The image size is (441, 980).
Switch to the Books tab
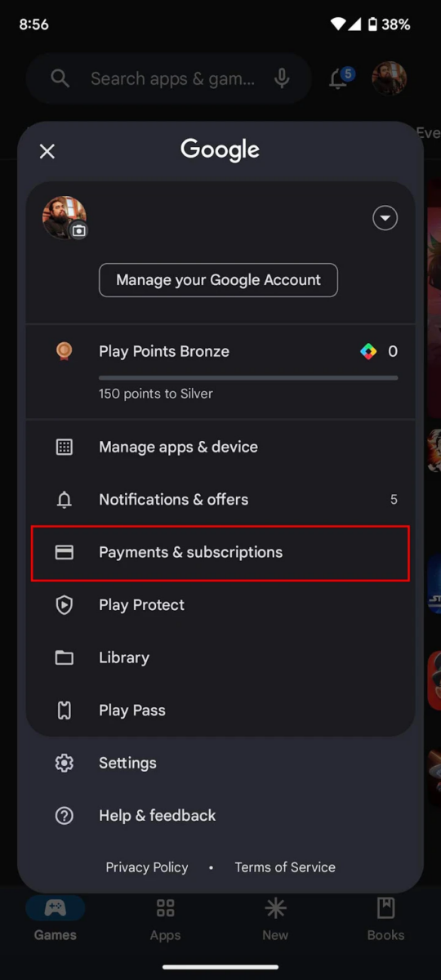pos(385,920)
